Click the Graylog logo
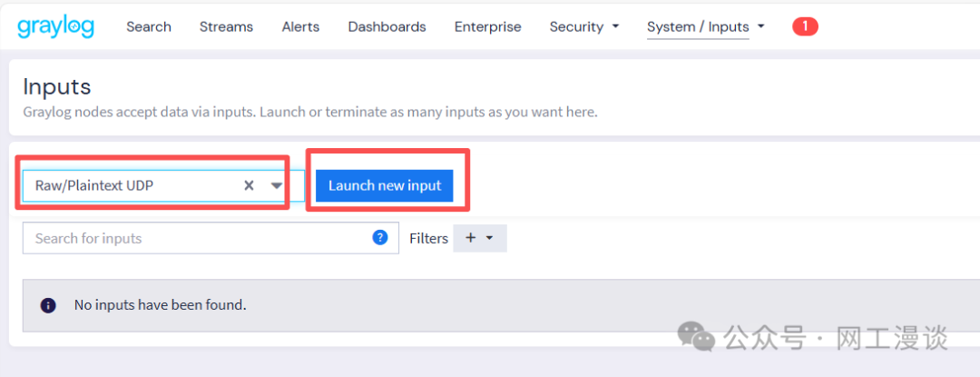Screen dimensions: 980x377 [55, 27]
